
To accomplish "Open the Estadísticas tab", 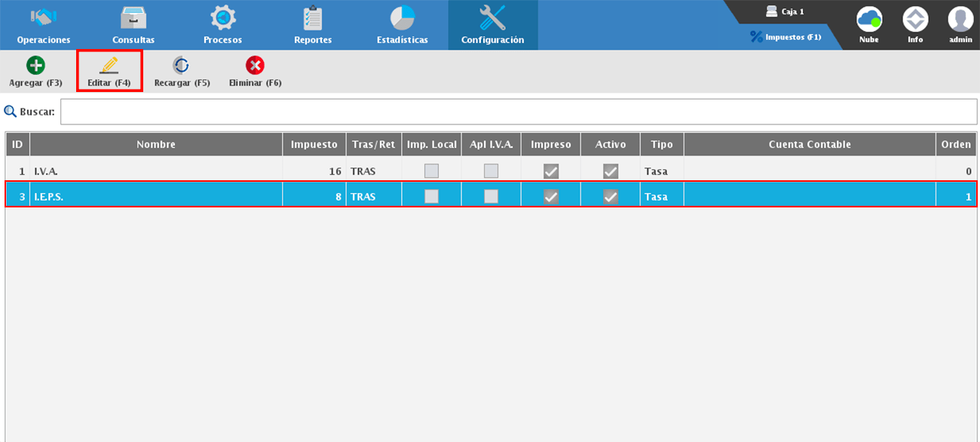I will (x=402, y=25).
